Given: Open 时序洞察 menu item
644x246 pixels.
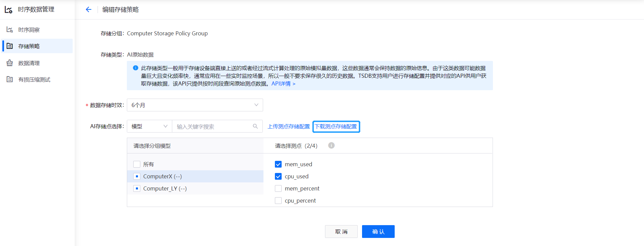Looking at the screenshot, I should [x=37, y=30].
